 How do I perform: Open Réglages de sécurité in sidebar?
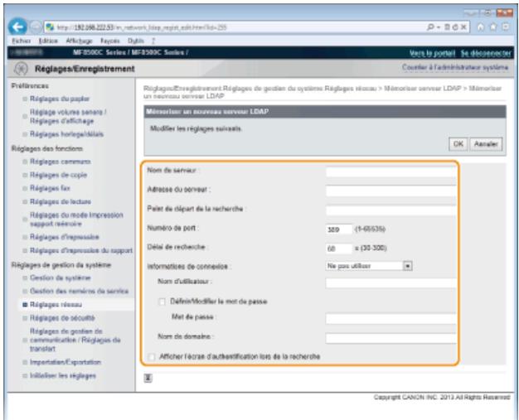(62, 318)
